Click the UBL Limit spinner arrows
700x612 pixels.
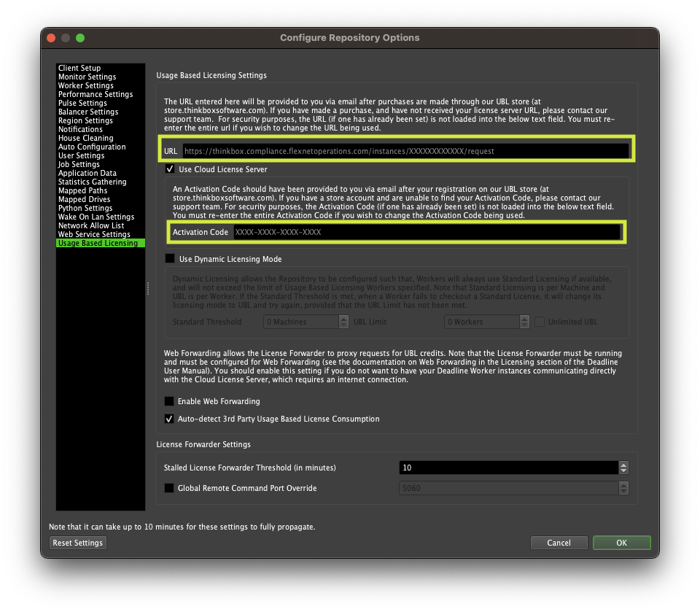pos(524,322)
